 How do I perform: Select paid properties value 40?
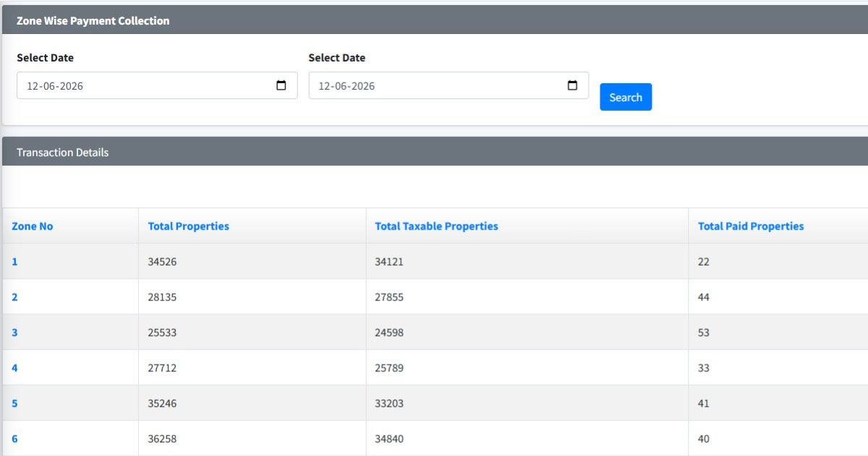click(x=704, y=439)
